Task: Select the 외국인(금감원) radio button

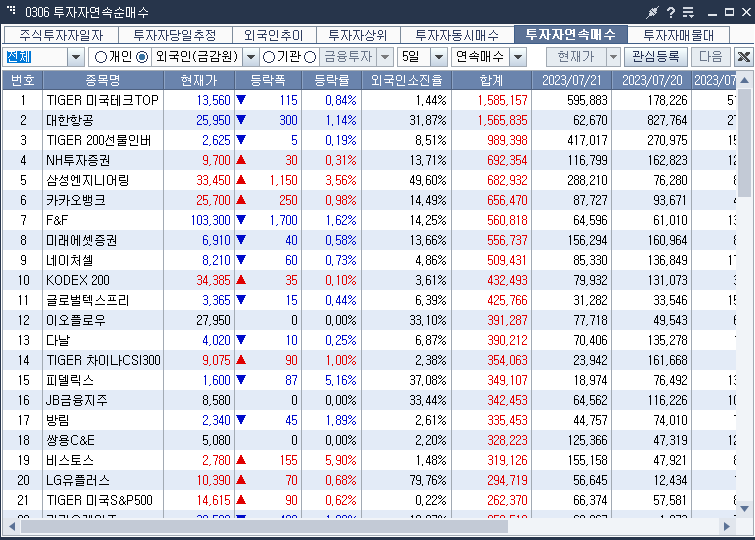Action: 142,57
